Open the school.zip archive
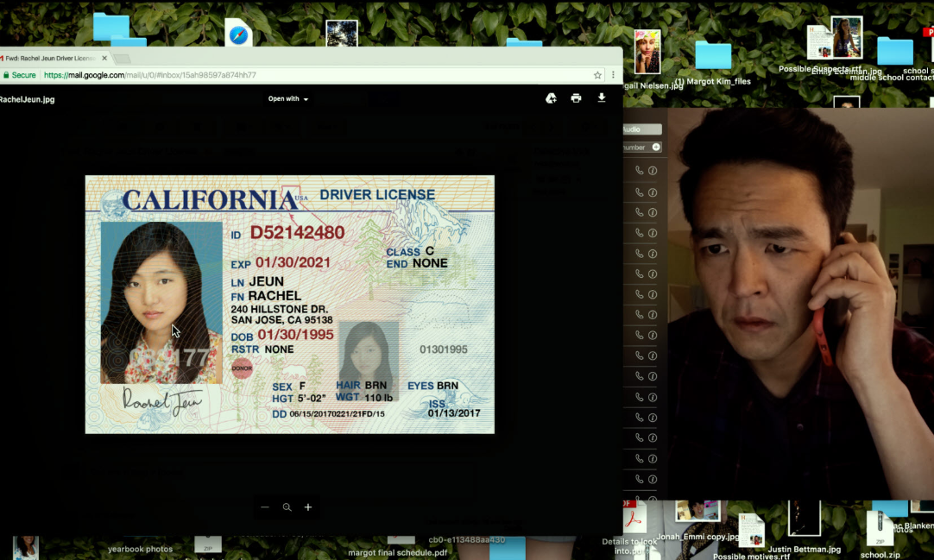The height and width of the screenshot is (560, 934). click(880, 528)
